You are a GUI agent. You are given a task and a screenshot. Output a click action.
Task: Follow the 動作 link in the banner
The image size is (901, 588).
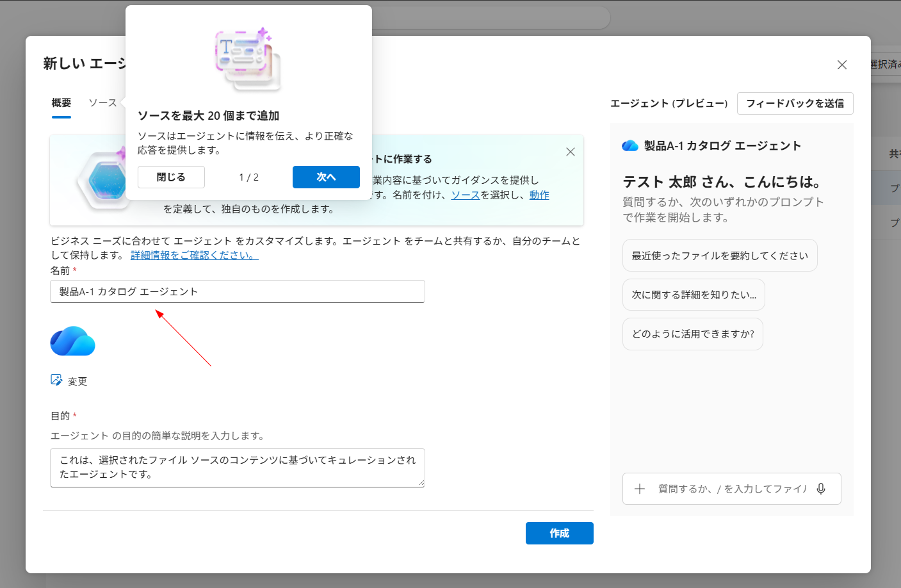539,195
